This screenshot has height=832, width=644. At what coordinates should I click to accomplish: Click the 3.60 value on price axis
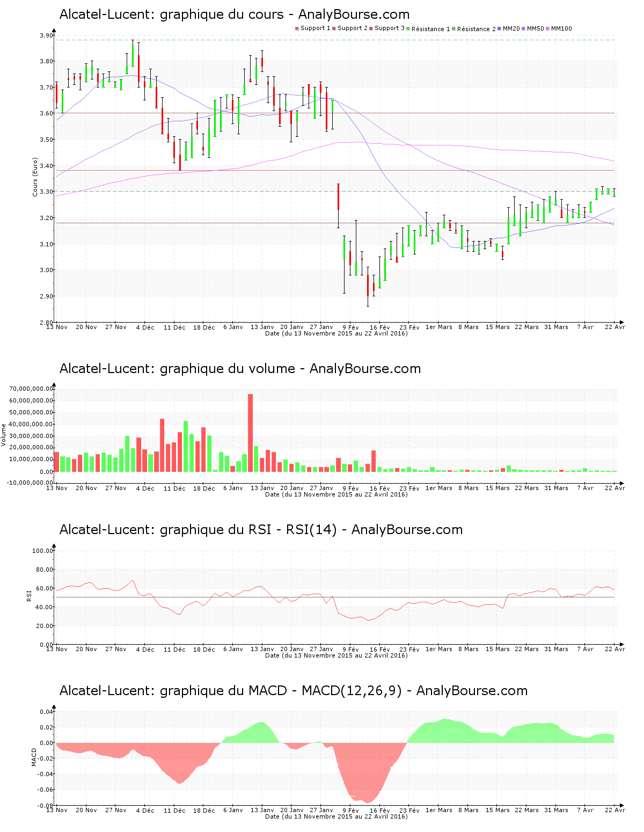[x=47, y=113]
